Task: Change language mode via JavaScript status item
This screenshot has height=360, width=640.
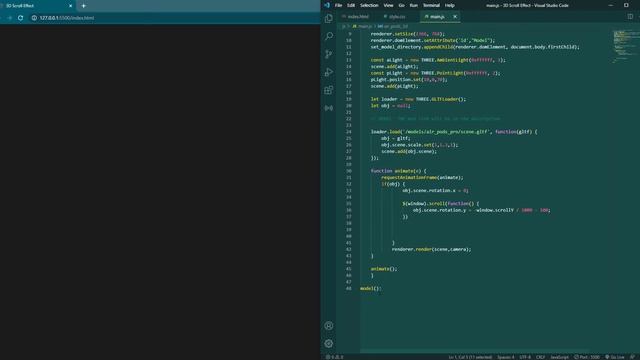Action: pos(559,357)
